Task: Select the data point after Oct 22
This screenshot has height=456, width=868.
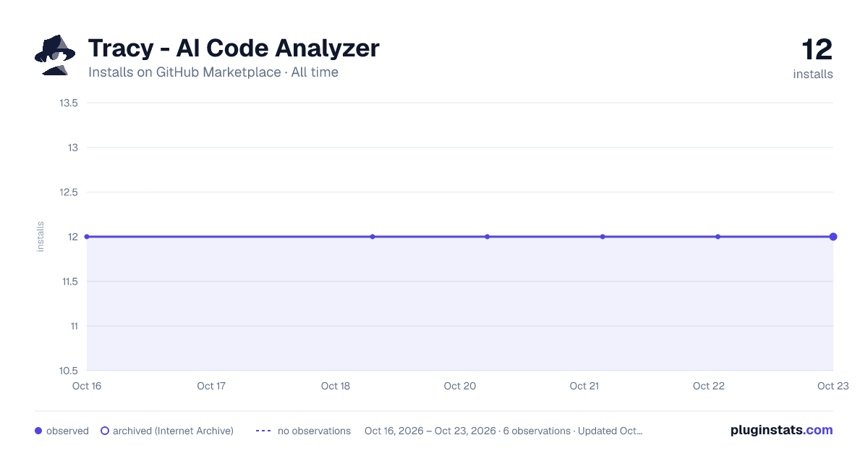Action: 718,237
